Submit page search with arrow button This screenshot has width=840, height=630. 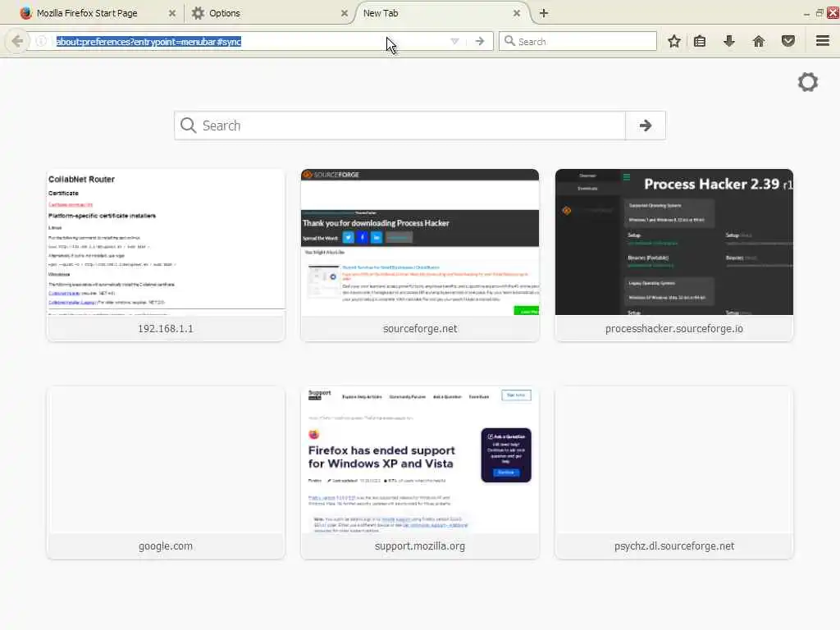(x=646, y=126)
